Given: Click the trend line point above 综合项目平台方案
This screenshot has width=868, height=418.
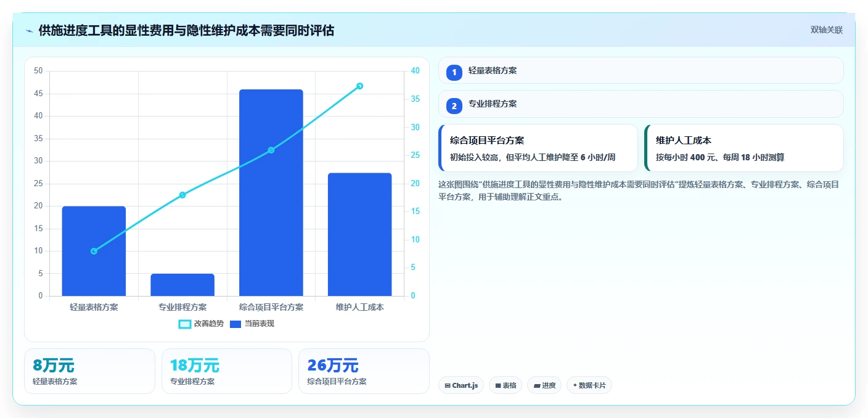Looking at the screenshot, I should tap(271, 150).
